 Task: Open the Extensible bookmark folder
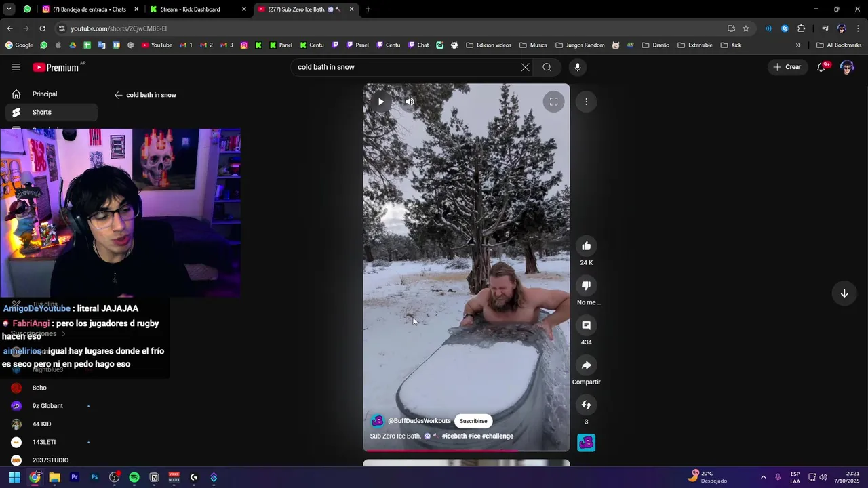pos(694,45)
